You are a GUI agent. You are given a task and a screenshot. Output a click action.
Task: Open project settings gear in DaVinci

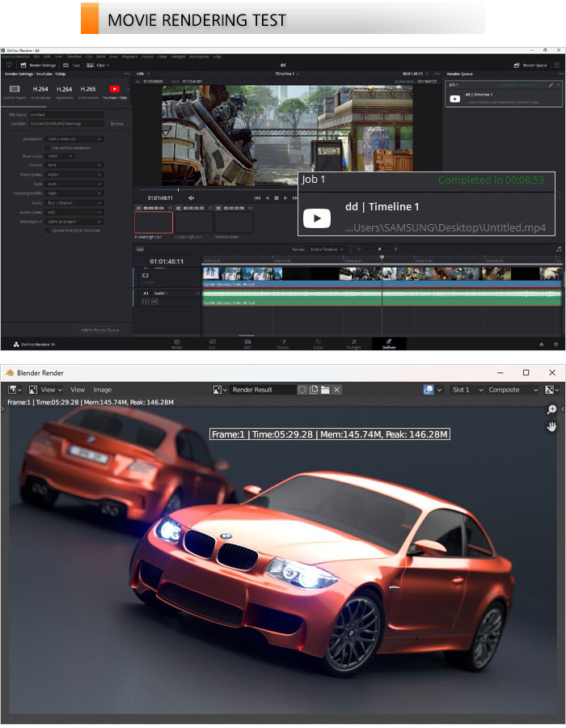click(555, 344)
